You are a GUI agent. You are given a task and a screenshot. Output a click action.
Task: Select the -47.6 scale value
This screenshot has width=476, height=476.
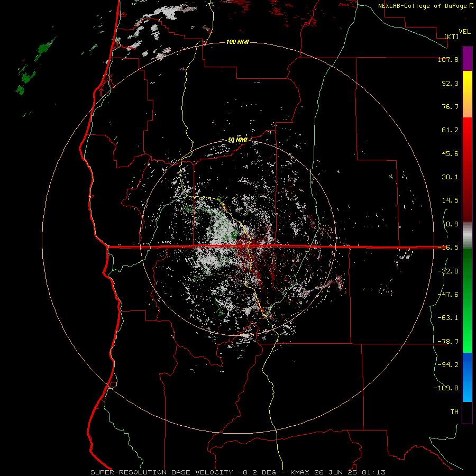point(448,295)
